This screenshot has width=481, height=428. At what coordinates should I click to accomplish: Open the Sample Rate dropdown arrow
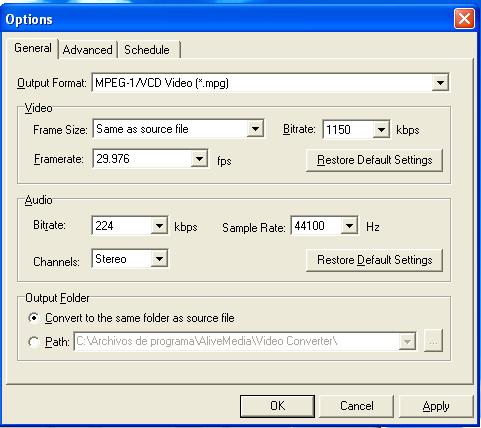pyautogui.click(x=349, y=226)
